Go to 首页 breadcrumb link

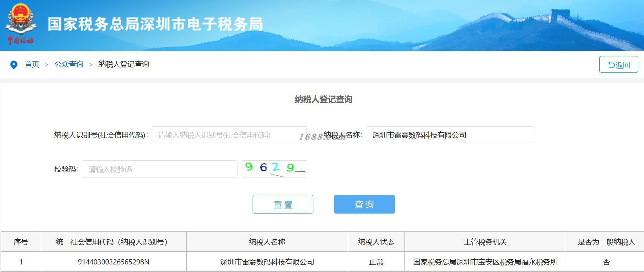click(x=32, y=64)
